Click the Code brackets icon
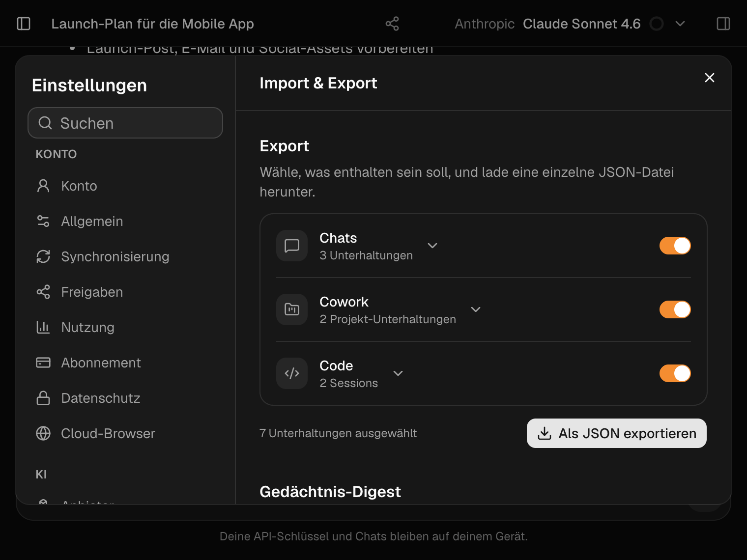This screenshot has width=747, height=560. [292, 373]
